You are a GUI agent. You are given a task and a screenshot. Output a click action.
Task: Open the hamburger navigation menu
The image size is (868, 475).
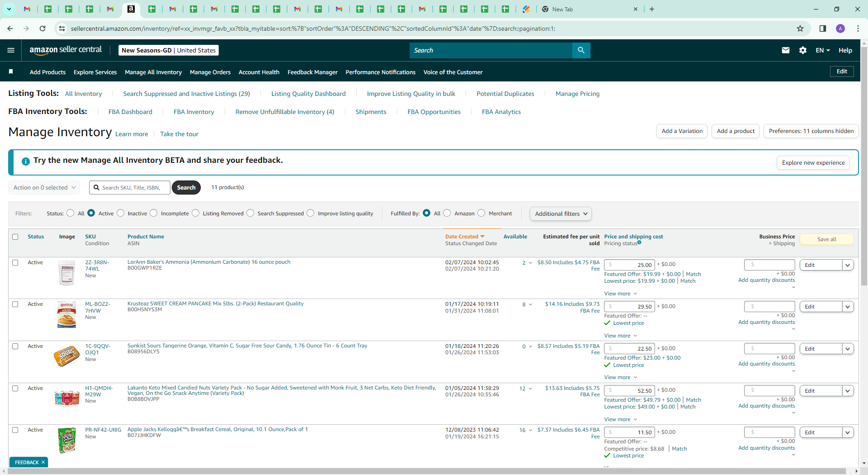click(x=11, y=50)
